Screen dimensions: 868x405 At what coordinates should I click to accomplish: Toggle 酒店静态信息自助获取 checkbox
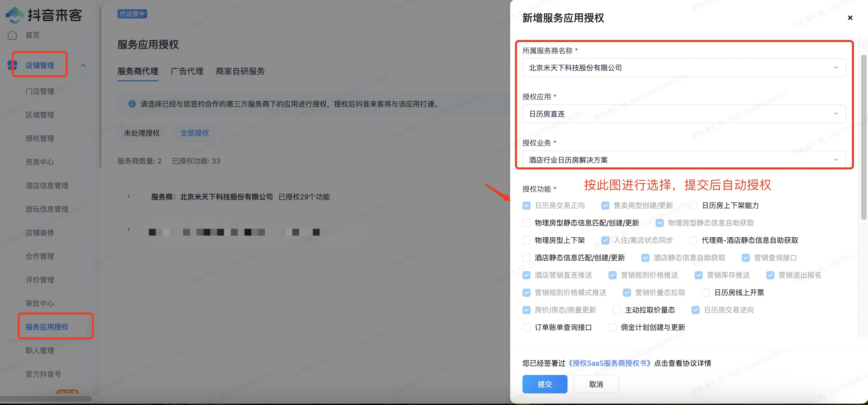pos(645,258)
